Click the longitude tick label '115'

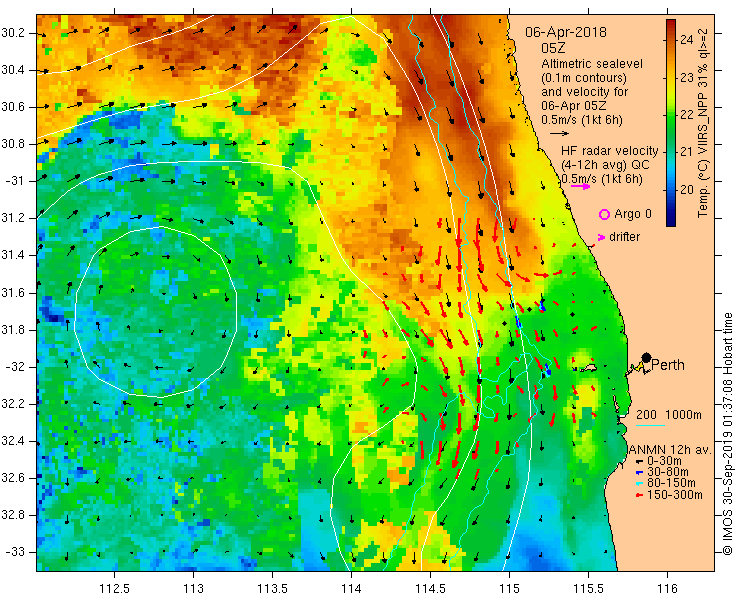click(x=509, y=588)
